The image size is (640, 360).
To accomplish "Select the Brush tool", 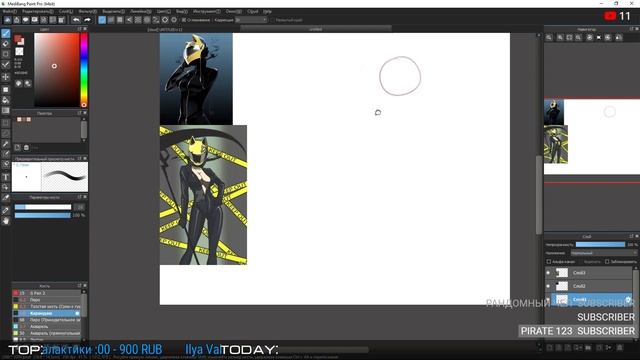I will (6, 33).
